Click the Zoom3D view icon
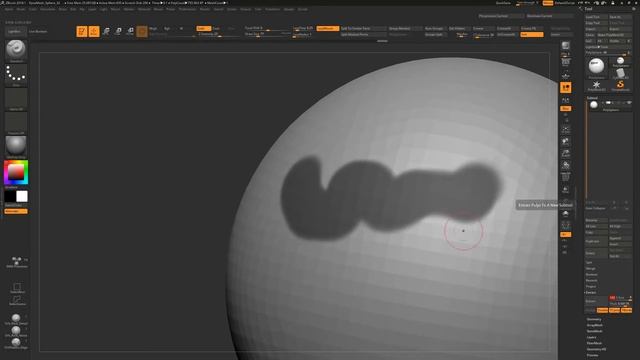640x360 pixels. 566,153
